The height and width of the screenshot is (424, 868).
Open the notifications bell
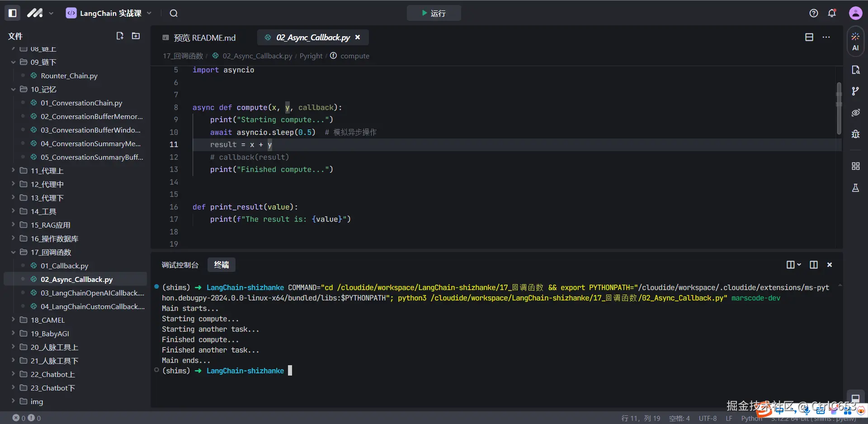click(832, 13)
